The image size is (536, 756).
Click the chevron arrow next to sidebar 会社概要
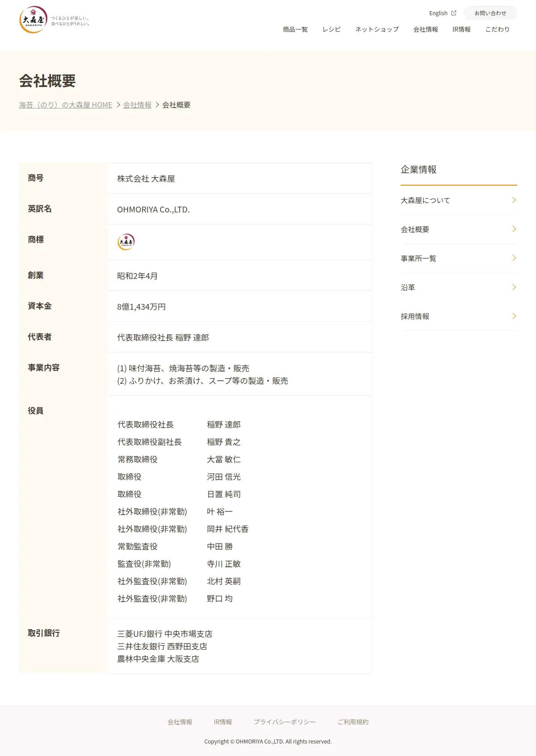514,229
